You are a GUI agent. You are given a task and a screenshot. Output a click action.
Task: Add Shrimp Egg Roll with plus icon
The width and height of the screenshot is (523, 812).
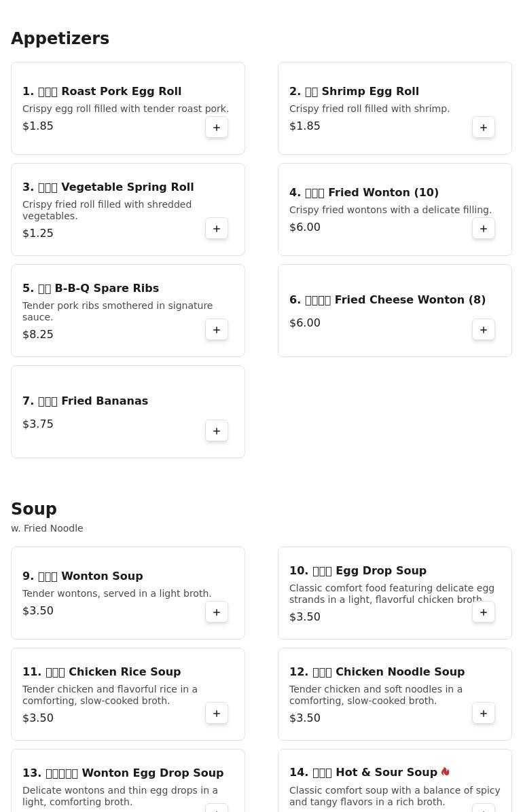pyautogui.click(x=484, y=128)
